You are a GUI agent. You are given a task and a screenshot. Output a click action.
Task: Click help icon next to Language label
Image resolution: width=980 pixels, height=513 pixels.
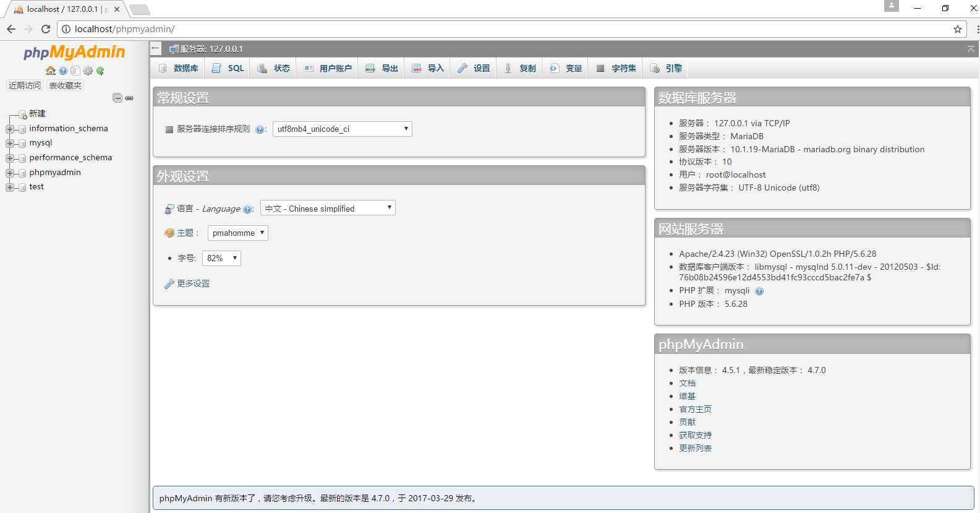tap(247, 209)
